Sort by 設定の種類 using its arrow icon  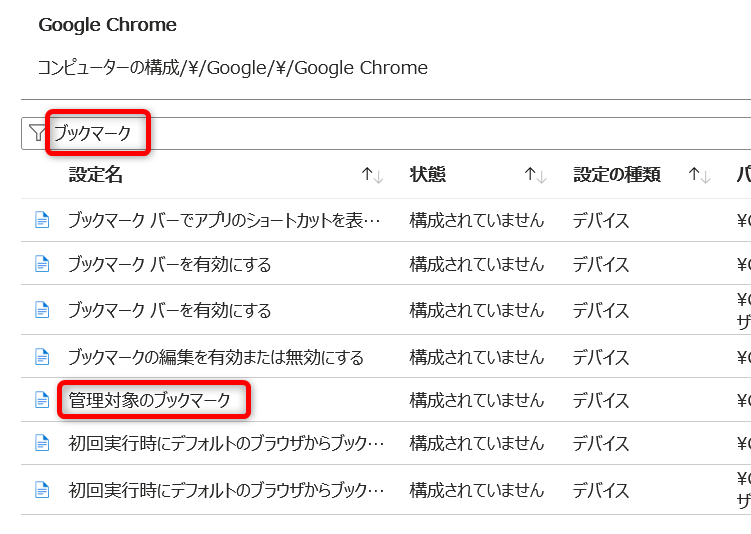699,175
